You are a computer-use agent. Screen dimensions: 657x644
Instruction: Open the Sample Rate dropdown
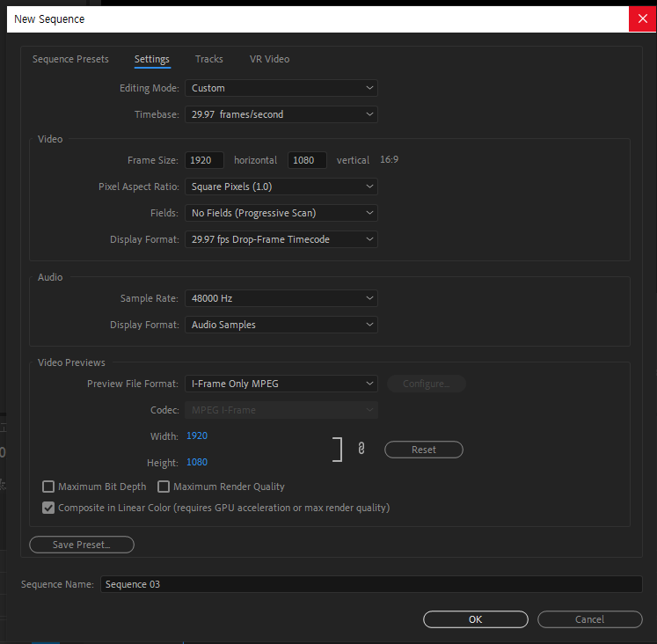pos(281,298)
